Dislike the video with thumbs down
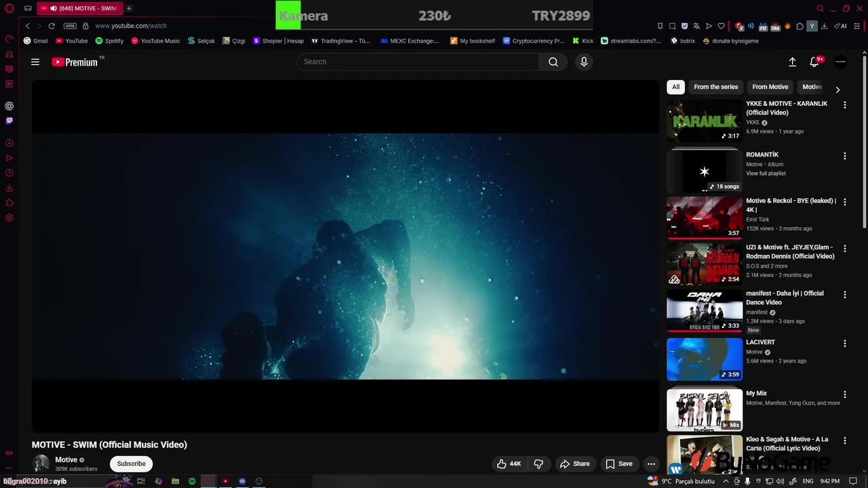This screenshot has width=868, height=488. (538, 464)
